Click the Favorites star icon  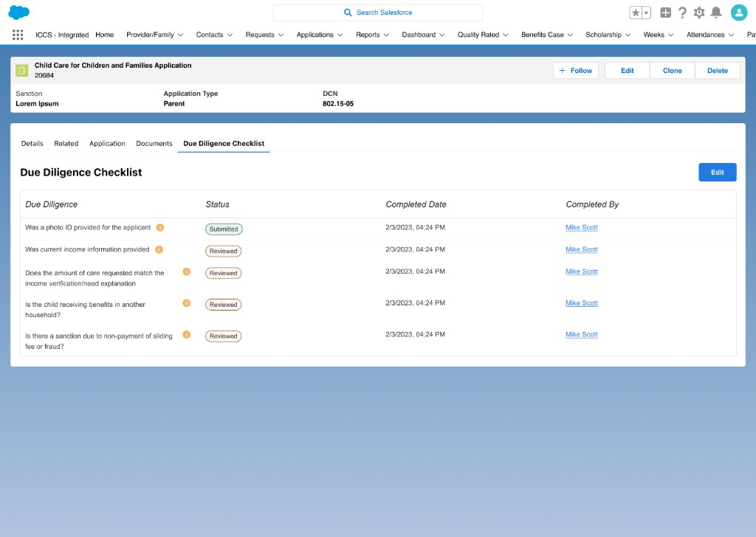[x=636, y=13]
